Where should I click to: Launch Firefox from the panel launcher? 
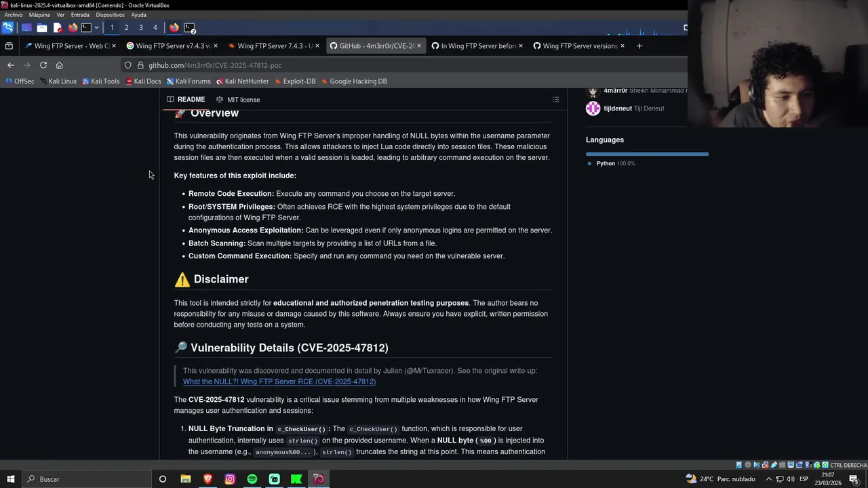click(73, 28)
